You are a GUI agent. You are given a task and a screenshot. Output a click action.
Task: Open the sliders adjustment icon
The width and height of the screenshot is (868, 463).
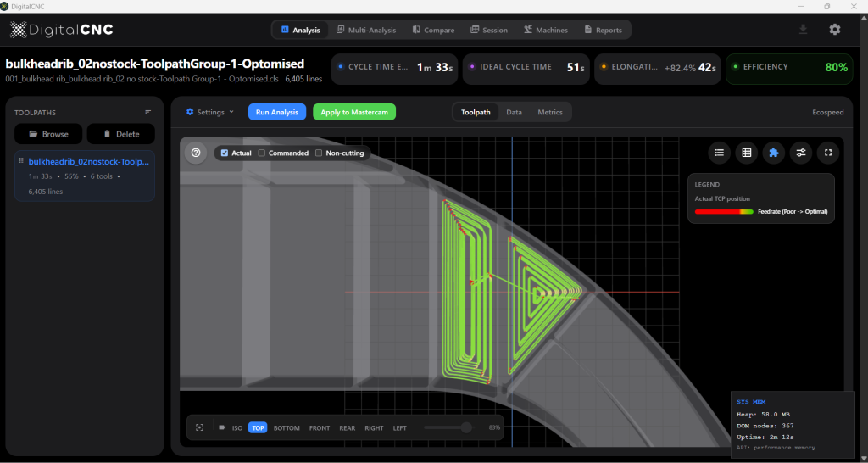coord(800,153)
